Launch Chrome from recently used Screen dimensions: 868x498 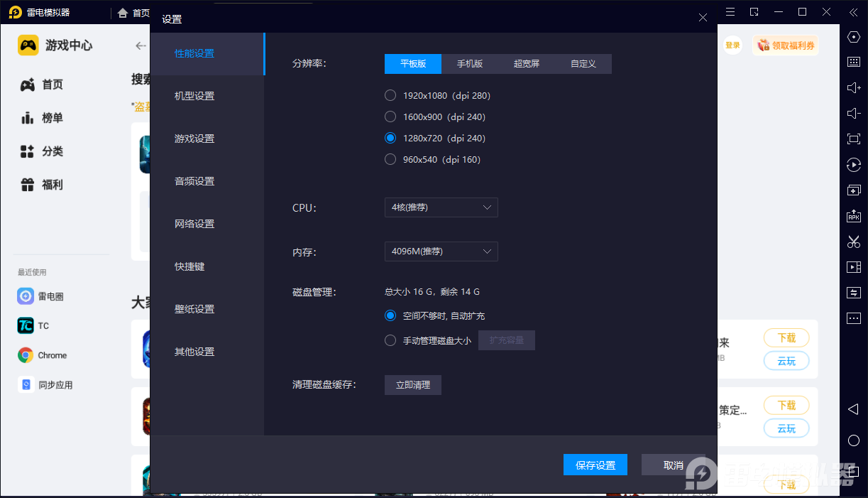coord(26,355)
